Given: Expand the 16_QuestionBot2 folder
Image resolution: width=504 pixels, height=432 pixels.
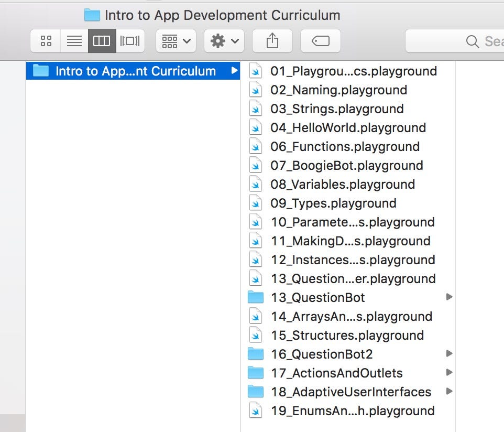Looking at the screenshot, I should [449, 354].
